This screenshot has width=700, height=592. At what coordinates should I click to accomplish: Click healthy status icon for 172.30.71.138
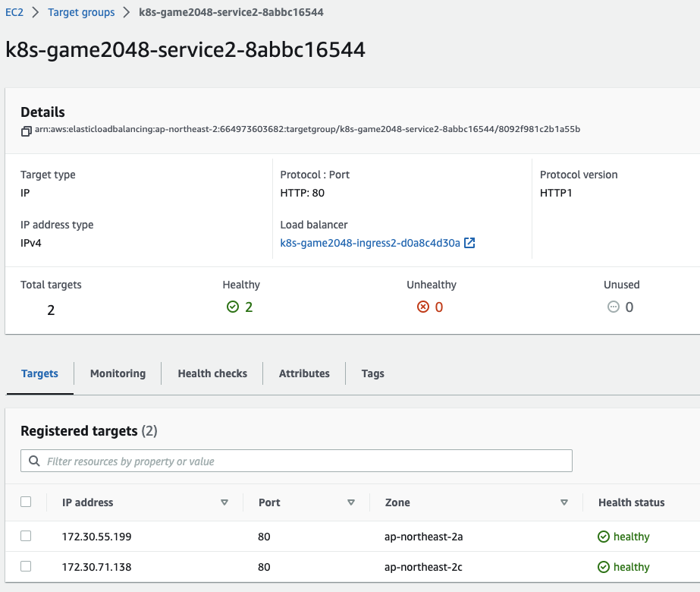tap(603, 567)
